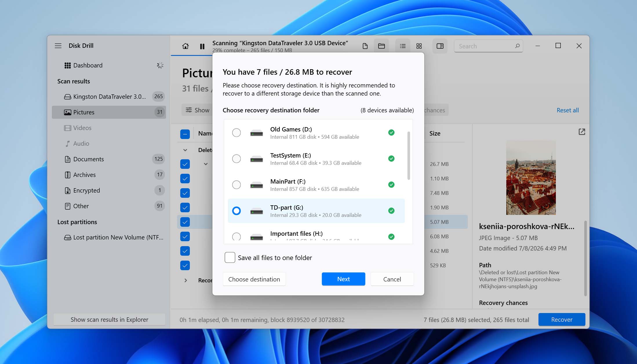This screenshot has width=637, height=364.
Task: Uncheck the 26.7 MB row checkbox
Action: 185,164
